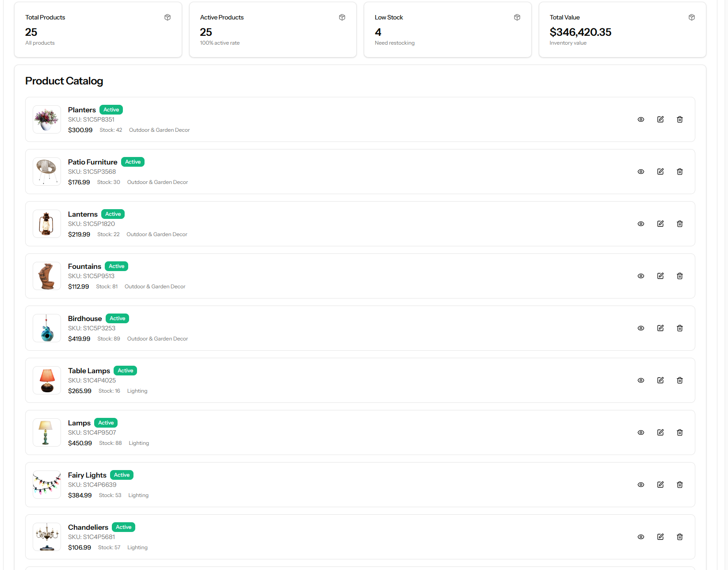This screenshot has height=570, width=728.
Task: Click the box icon on Total Products card
Action: [168, 17]
